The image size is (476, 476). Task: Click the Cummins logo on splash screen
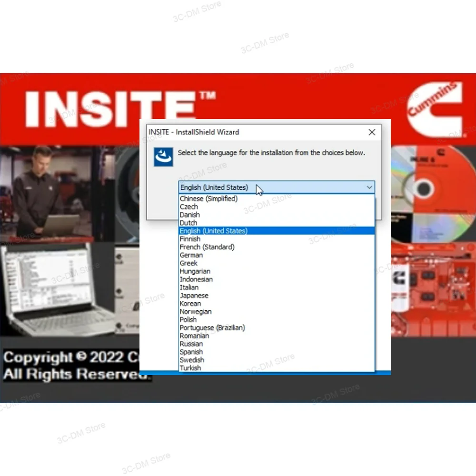click(435, 109)
